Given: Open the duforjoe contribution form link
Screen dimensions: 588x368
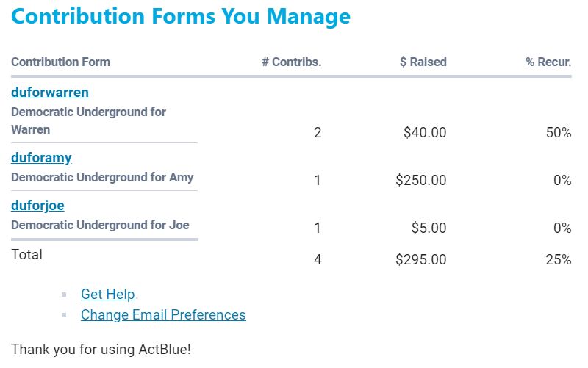Looking at the screenshot, I should click(37, 206).
